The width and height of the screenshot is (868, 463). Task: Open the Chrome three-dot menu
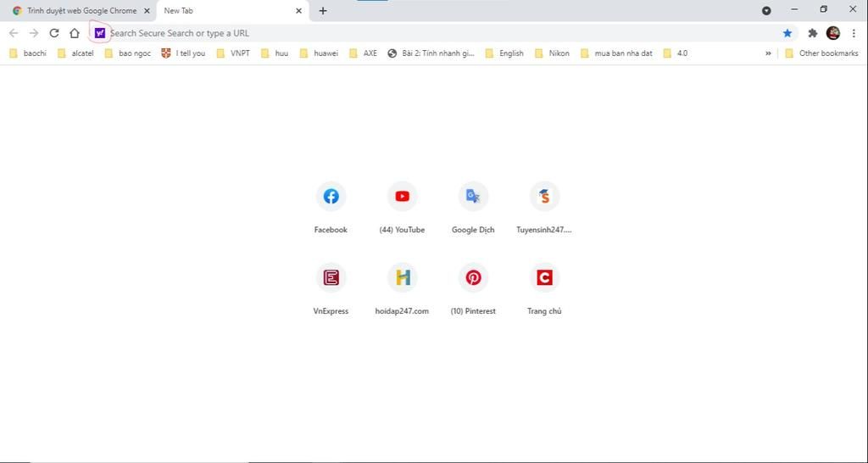(854, 33)
